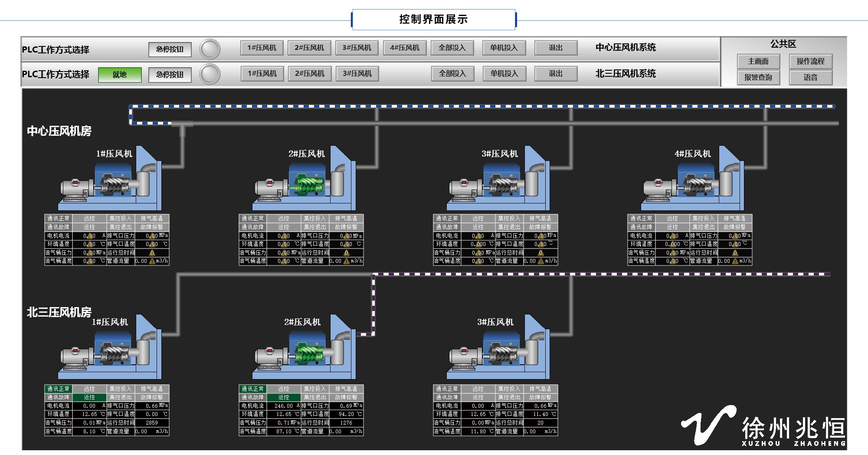Click 4#压风机 button in the top control row
This screenshot has width=868, height=455.
(x=404, y=48)
